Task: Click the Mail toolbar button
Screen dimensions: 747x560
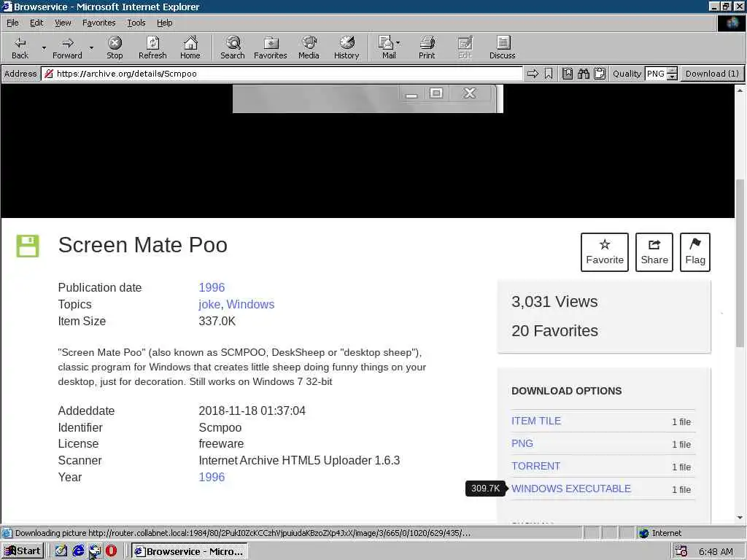Action: coord(389,47)
